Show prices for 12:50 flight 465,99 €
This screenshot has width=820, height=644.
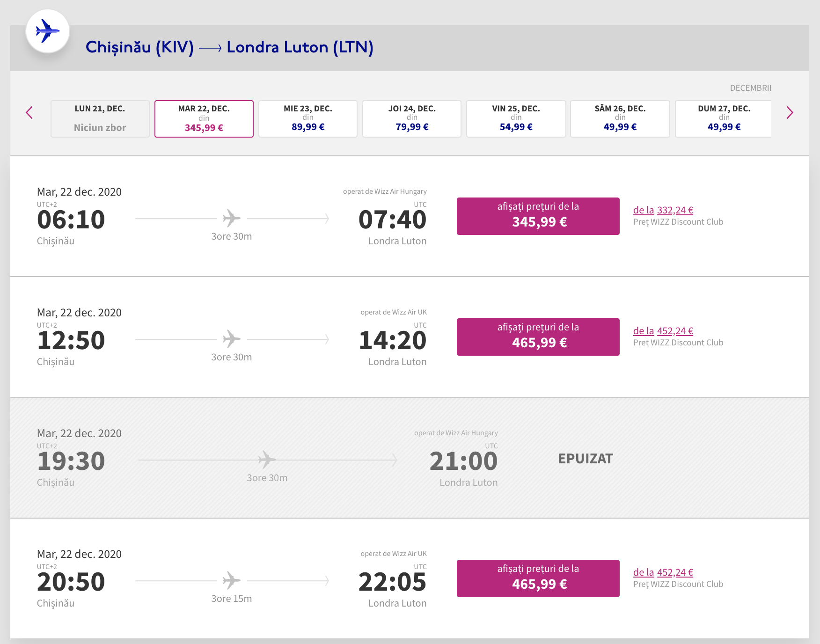tap(538, 337)
